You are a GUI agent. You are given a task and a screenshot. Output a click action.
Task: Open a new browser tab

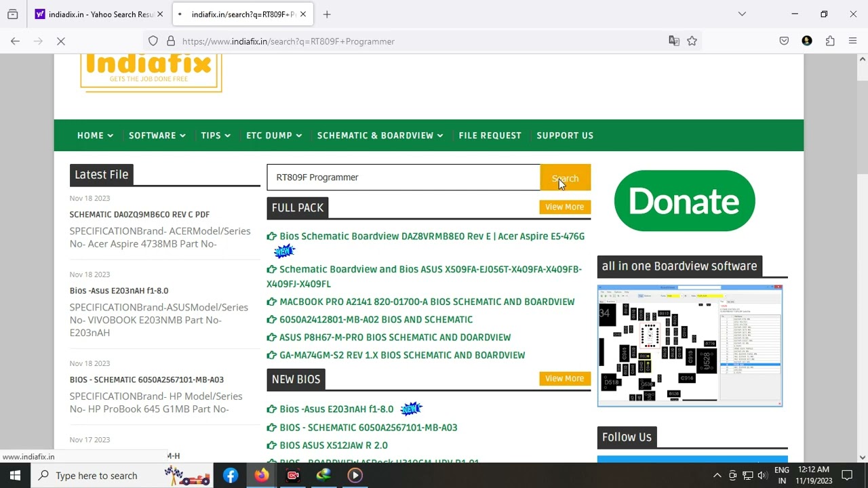click(327, 14)
